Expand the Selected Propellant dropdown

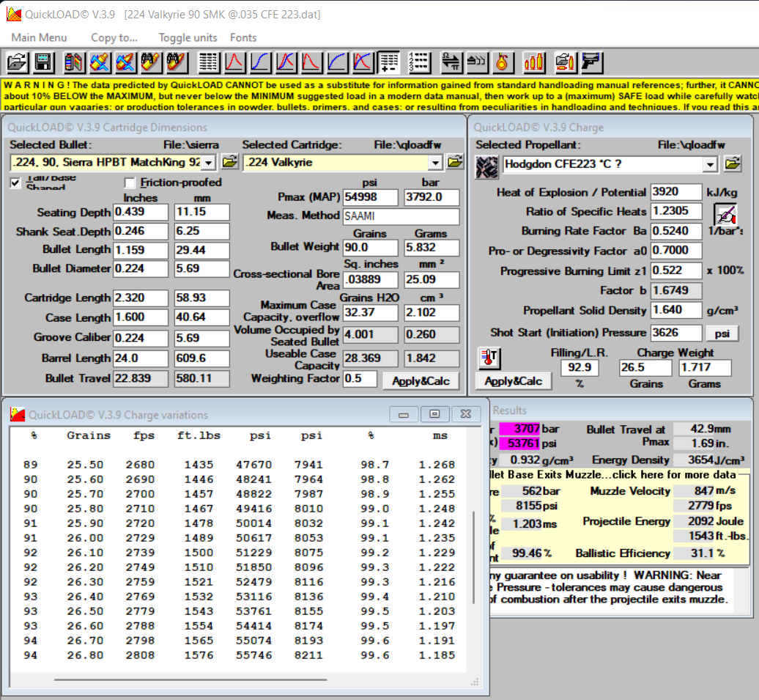710,165
